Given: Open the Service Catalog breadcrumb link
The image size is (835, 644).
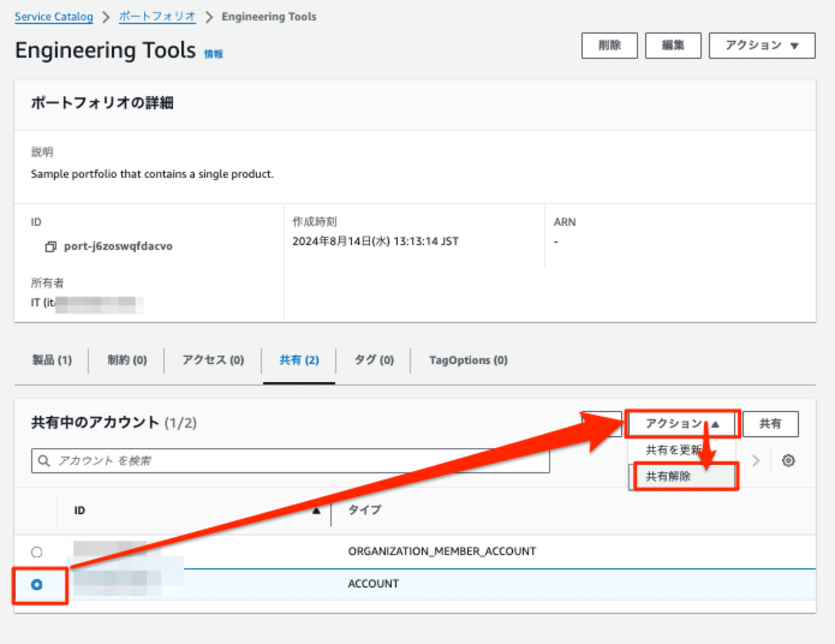Looking at the screenshot, I should (x=54, y=17).
